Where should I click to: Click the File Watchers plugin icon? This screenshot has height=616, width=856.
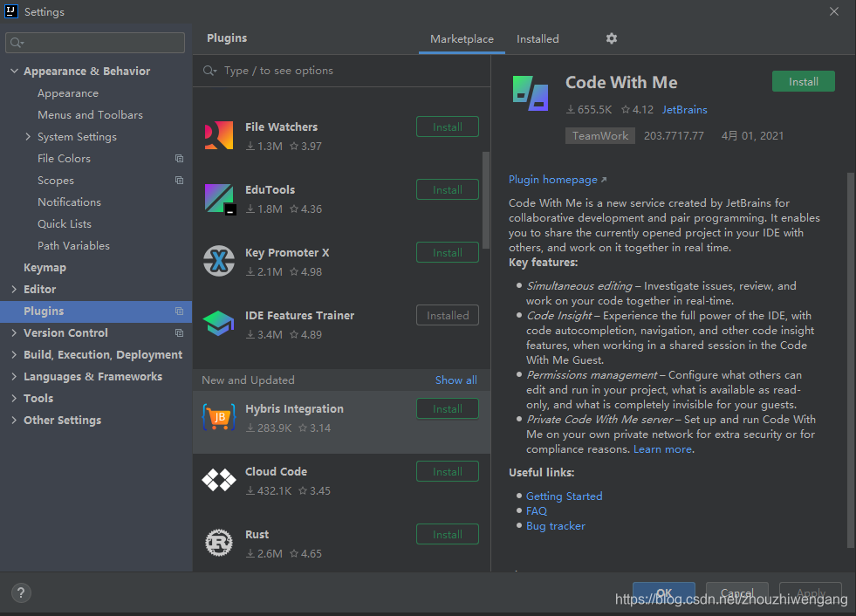[x=219, y=135]
